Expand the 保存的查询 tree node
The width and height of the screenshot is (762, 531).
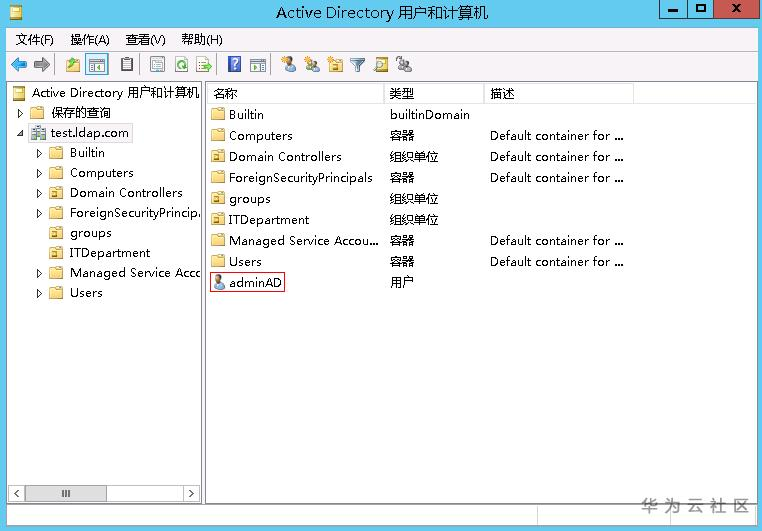point(20,113)
